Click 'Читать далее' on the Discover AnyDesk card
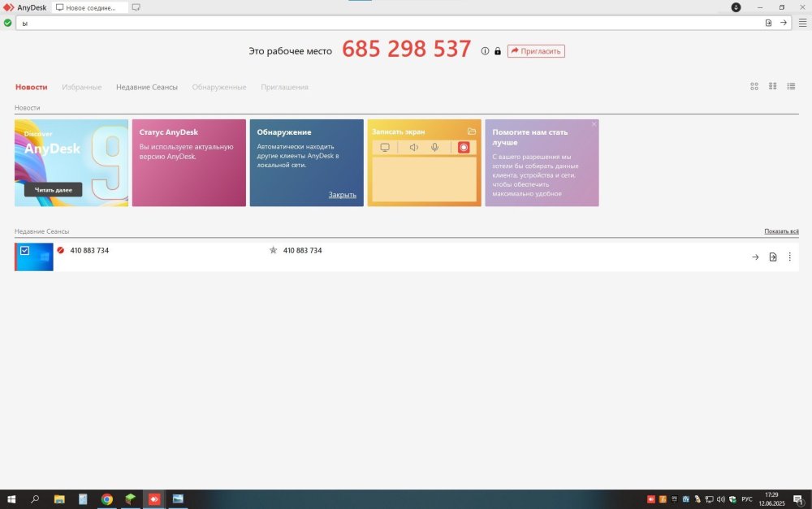Viewport: 812px width, 509px height. [53, 189]
